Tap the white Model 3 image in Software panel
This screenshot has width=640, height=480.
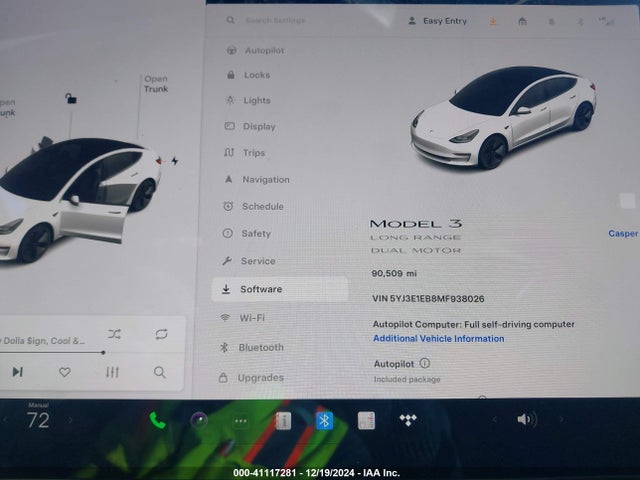point(502,118)
